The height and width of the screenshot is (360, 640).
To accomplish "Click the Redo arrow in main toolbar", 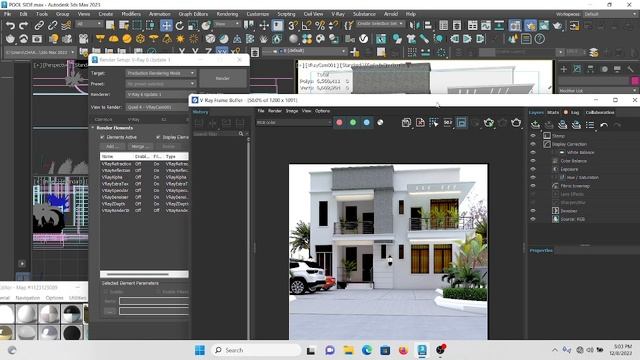I will click(x=24, y=26).
